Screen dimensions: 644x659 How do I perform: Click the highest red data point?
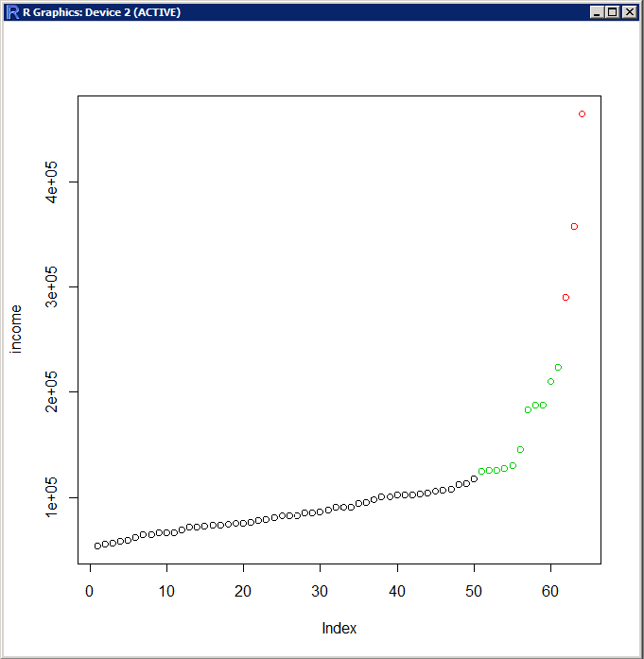(x=582, y=113)
